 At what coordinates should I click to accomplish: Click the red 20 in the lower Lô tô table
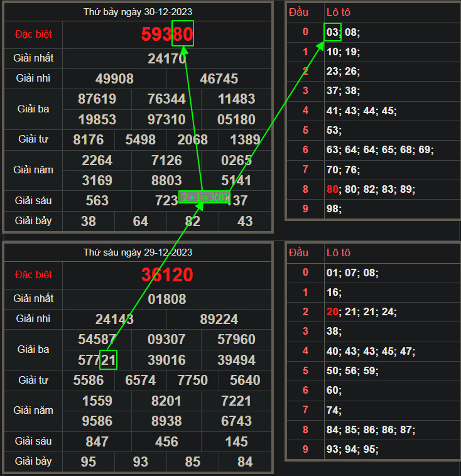(x=332, y=311)
